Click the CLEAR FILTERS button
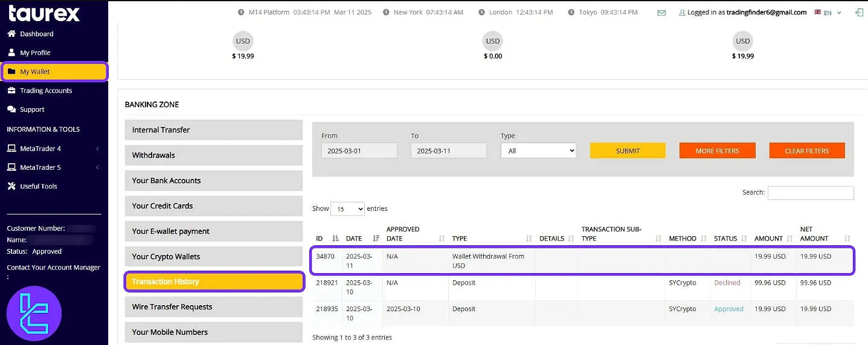 click(x=806, y=150)
